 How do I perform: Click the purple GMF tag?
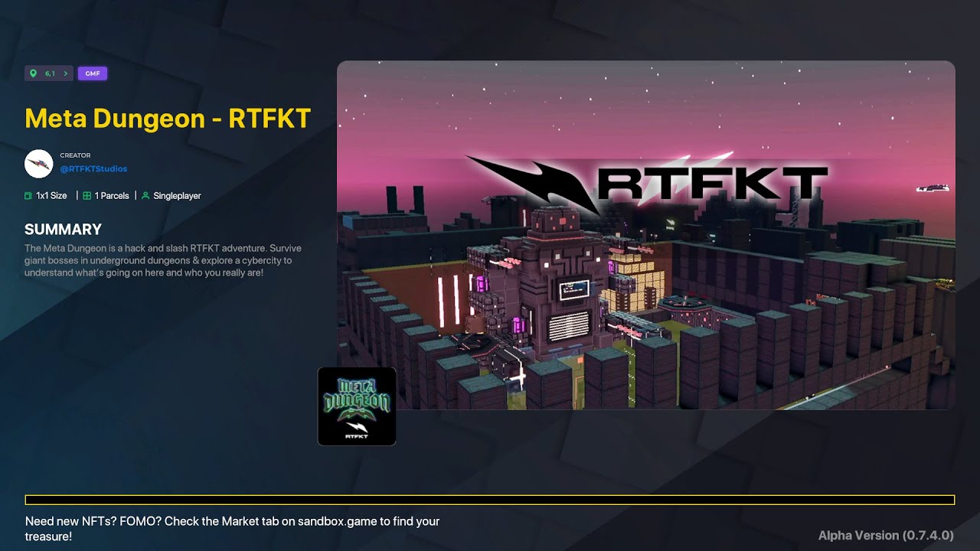click(x=92, y=73)
